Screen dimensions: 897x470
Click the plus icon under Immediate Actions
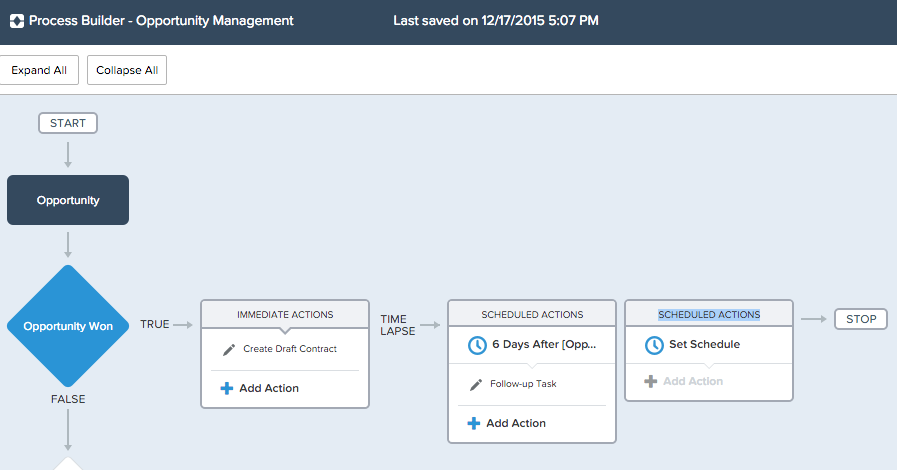pyautogui.click(x=227, y=388)
